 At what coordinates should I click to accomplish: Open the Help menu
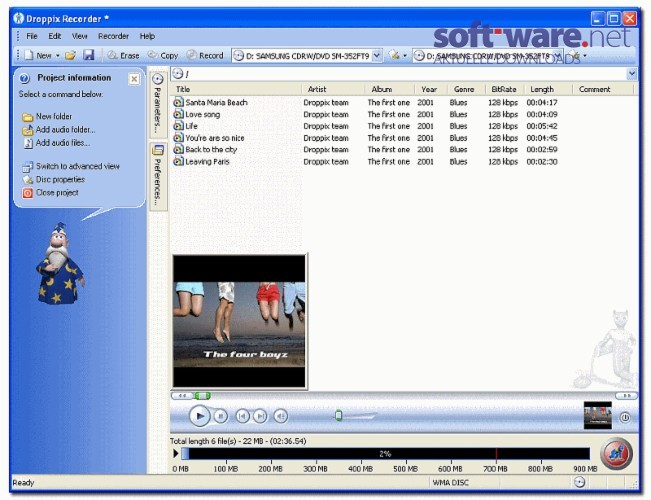[x=147, y=36]
